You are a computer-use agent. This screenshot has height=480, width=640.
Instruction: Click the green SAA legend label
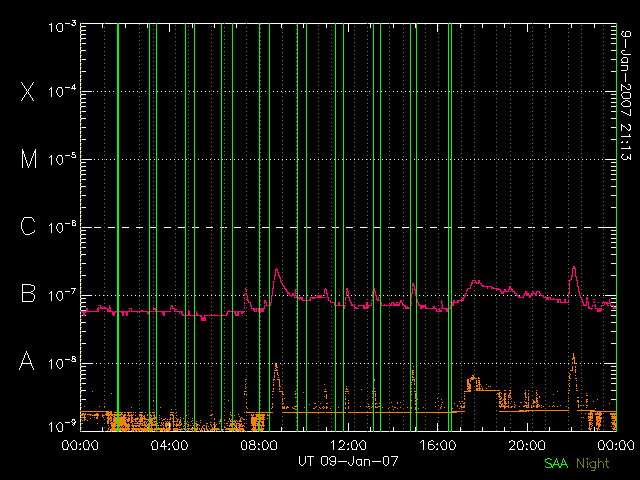(x=556, y=463)
